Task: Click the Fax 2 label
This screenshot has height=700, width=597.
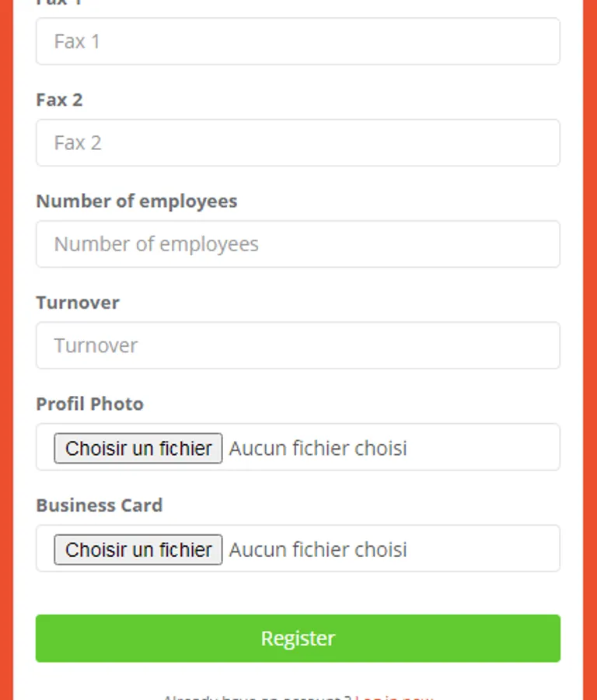Action: coord(59,100)
